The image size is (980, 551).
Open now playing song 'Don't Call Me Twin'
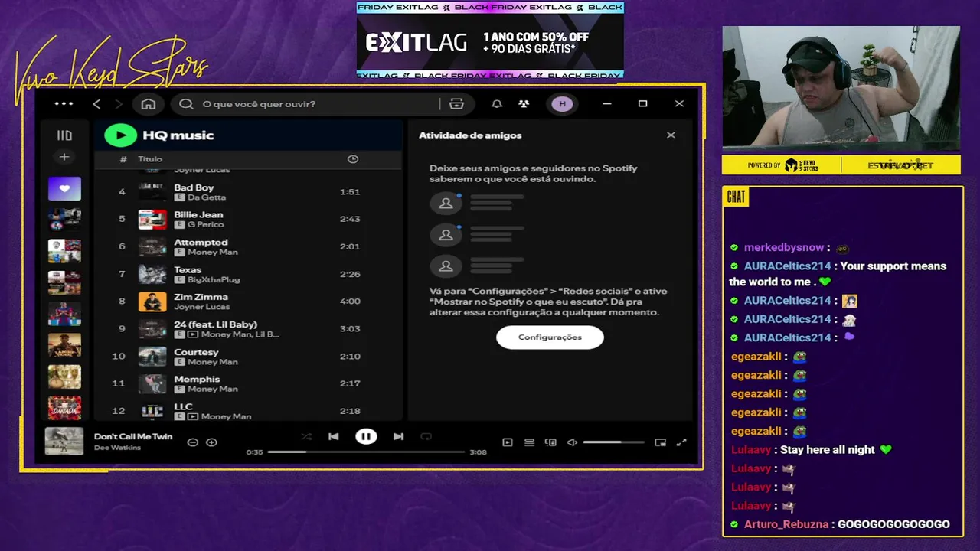133,436
